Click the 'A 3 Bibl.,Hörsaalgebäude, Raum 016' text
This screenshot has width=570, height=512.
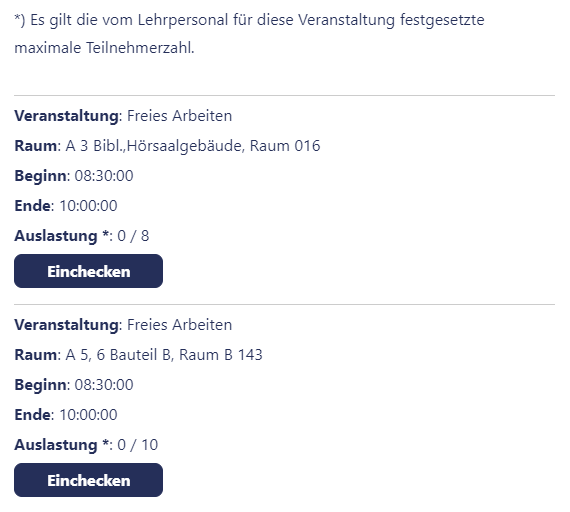pos(193,146)
